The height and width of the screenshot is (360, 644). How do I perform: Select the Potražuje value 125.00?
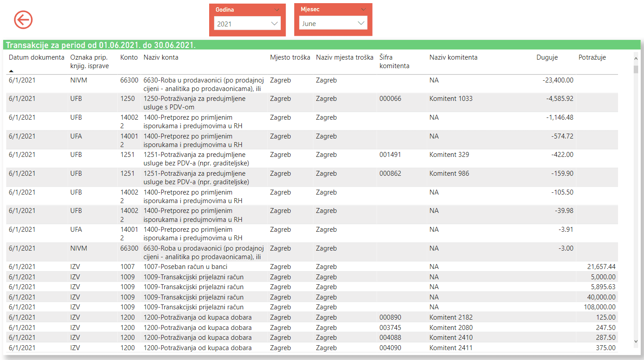click(x=606, y=317)
